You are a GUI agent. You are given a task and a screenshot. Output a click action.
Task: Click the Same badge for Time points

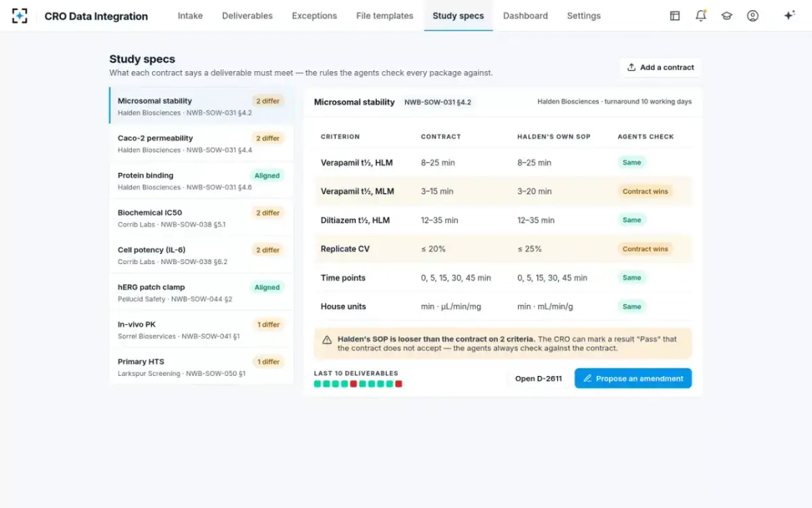[632, 278]
